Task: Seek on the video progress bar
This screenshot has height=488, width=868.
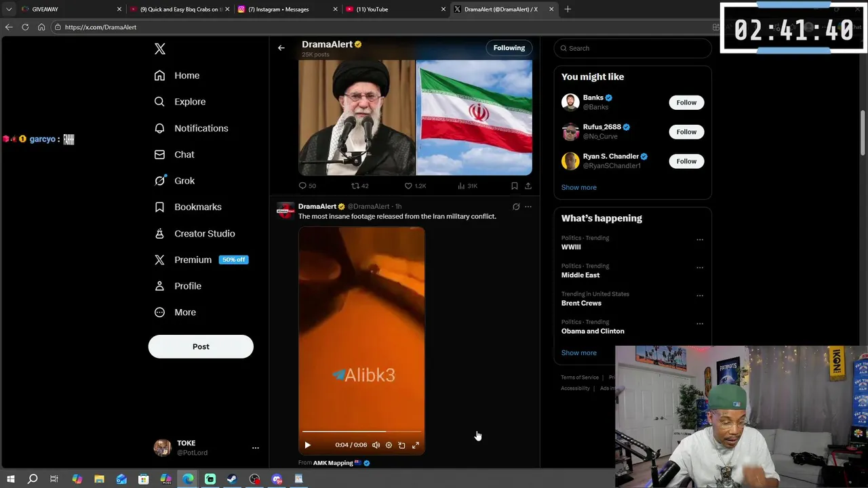Action: coord(361,431)
